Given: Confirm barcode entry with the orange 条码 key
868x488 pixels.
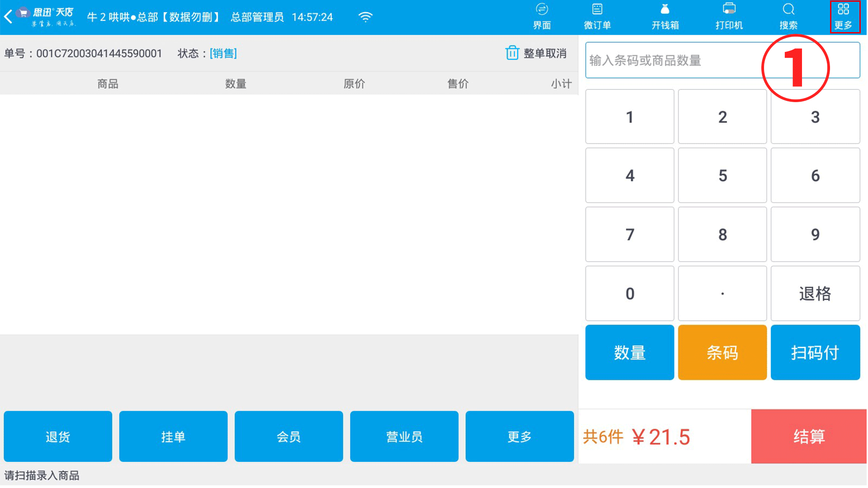Looking at the screenshot, I should [x=722, y=352].
